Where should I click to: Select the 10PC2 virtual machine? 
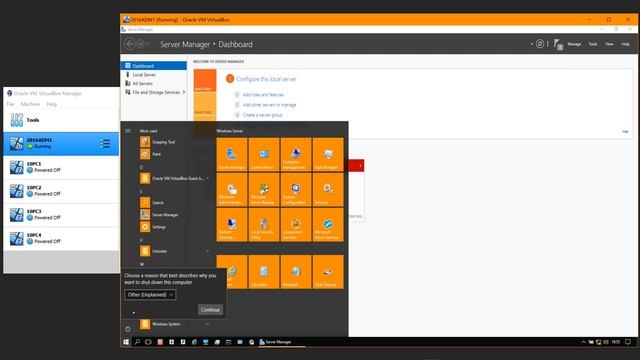tap(61, 191)
